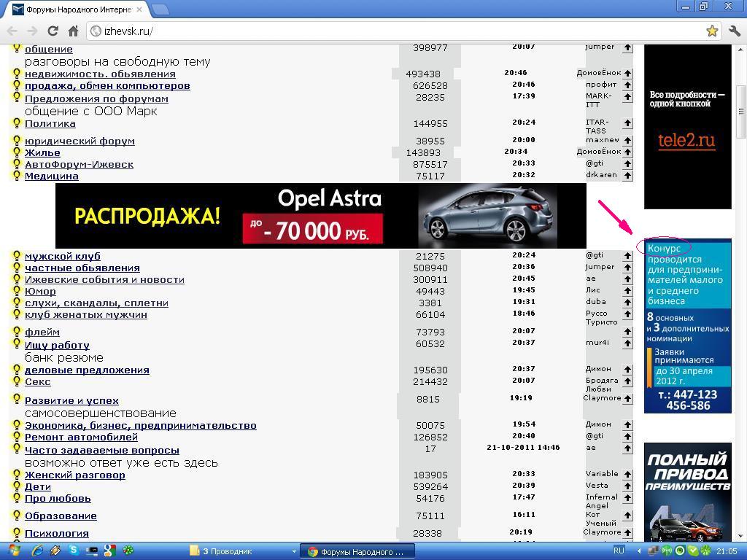Open the Проводник taskbar group dropdown
The image size is (747, 560).
tap(294, 551)
